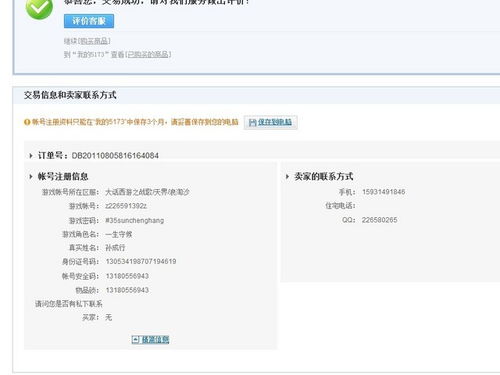Select ID number 130534198707194619
Image resolution: width=500 pixels, height=375 pixels.
click(141, 262)
